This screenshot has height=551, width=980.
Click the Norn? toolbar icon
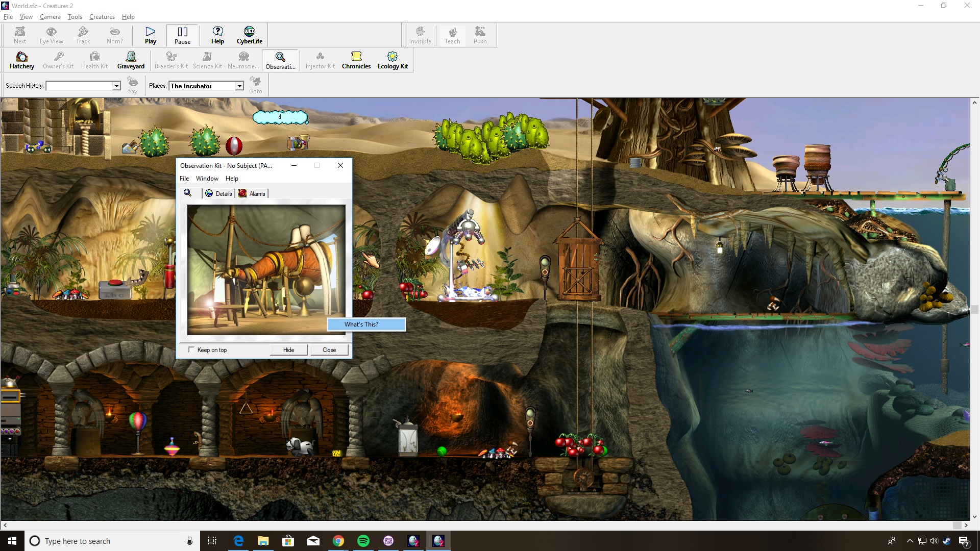pos(115,35)
